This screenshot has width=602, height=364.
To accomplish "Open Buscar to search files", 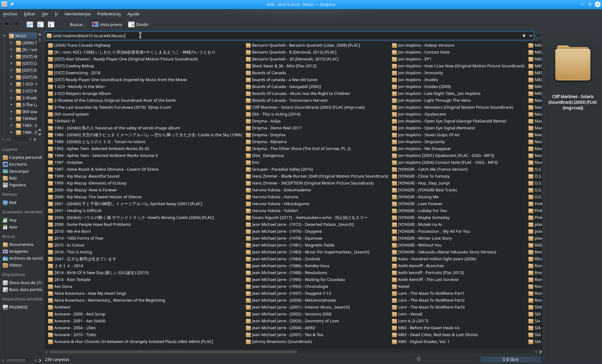I will pyautogui.click(x=74, y=24).
